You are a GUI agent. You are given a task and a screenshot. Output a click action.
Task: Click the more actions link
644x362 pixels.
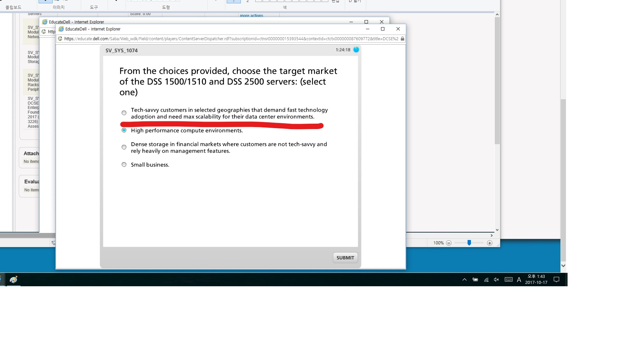(252, 15)
